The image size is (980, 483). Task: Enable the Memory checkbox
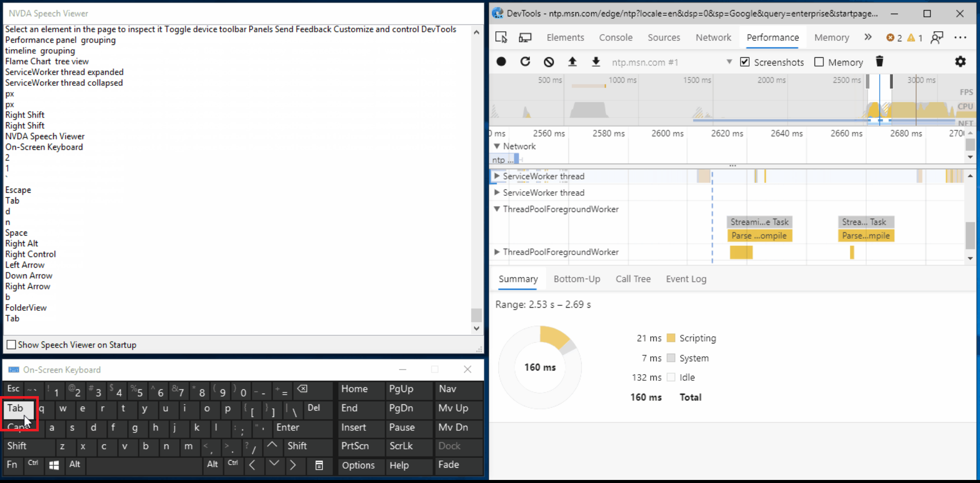pyautogui.click(x=819, y=61)
